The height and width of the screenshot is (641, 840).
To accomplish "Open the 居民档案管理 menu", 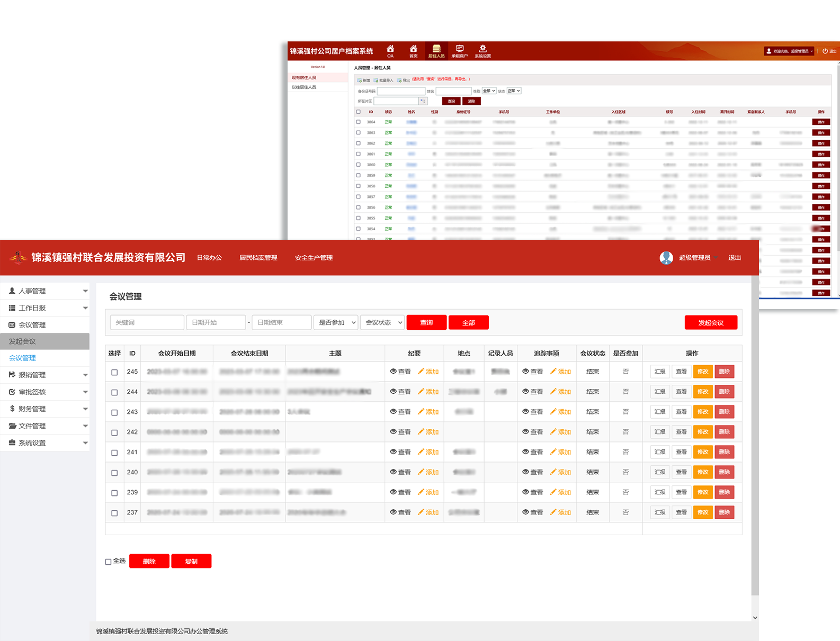I will click(x=258, y=258).
